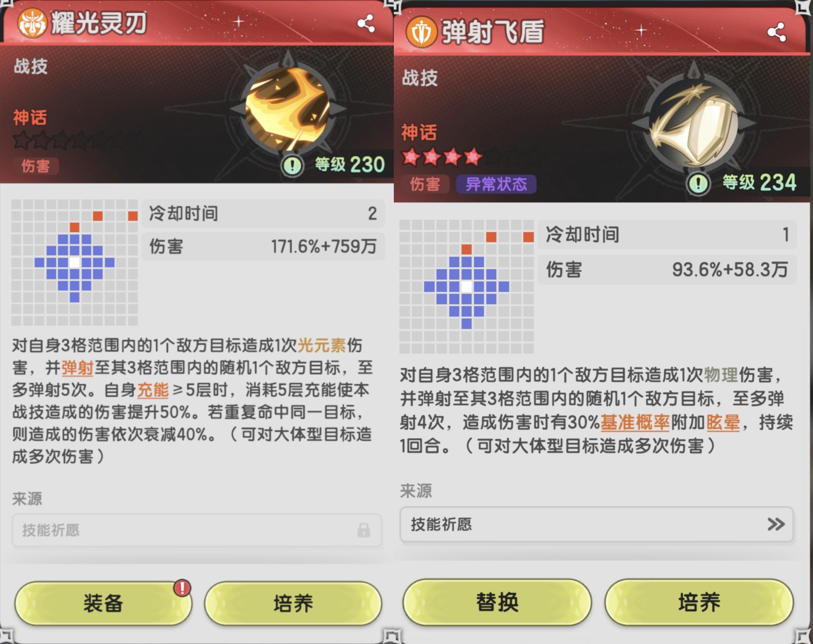Viewport: 813px width, 644px height.
Task: Tap the 伤害 tag under 耀光灵刃
Action: point(36,166)
